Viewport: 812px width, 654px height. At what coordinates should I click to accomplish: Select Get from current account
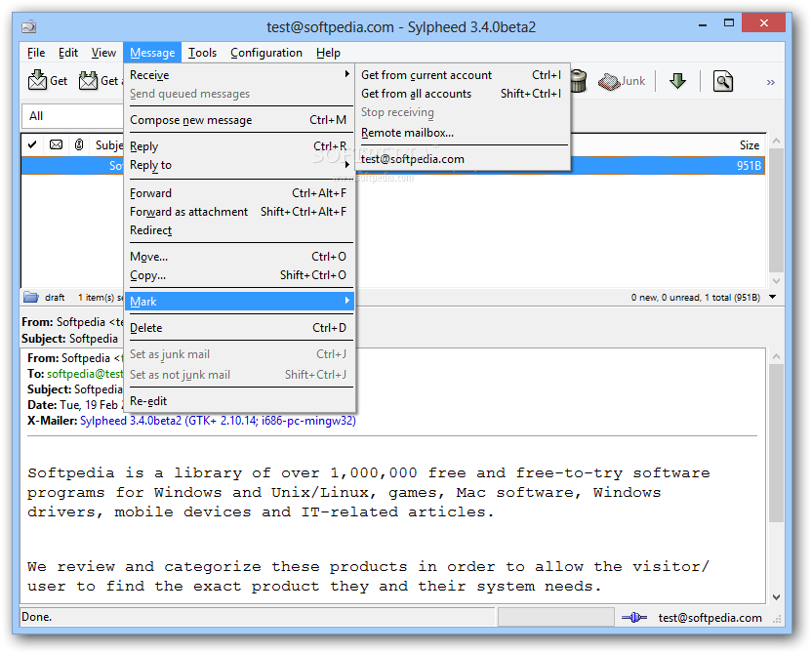click(x=463, y=75)
